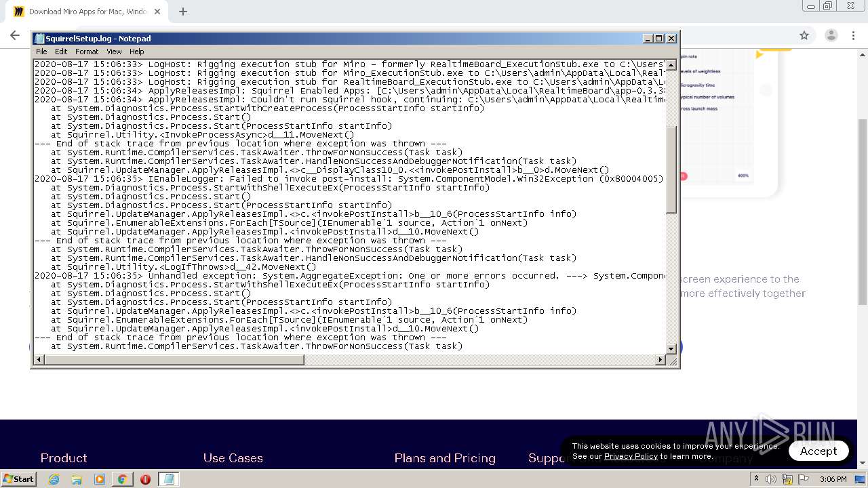Click the Notepad title bar icon

pos(40,39)
